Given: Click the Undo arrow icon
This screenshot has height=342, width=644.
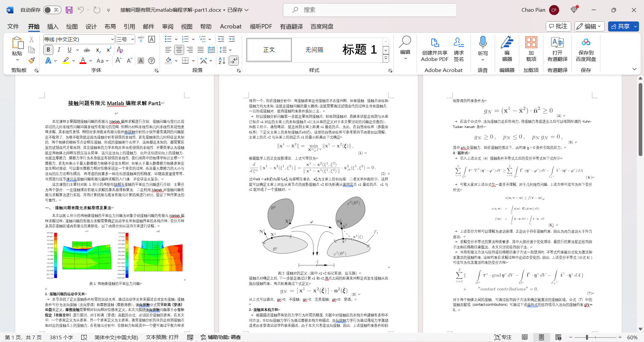Looking at the screenshot, I should pyautogui.click(x=80, y=10).
